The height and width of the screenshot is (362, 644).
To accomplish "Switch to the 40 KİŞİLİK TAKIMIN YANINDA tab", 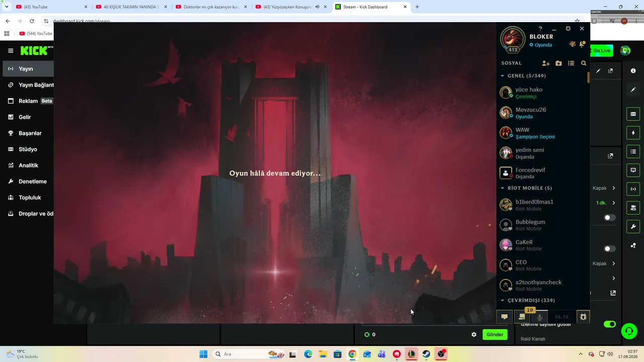I will click(131, 7).
